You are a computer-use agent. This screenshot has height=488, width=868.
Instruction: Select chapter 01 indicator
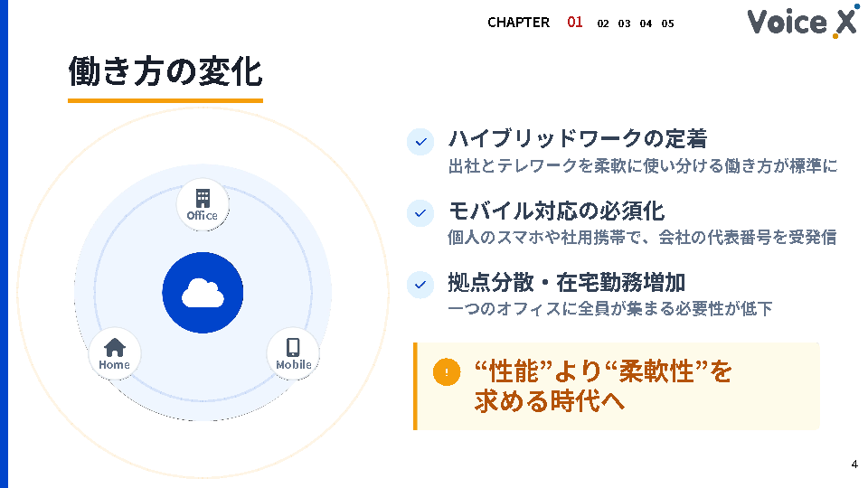tap(575, 22)
